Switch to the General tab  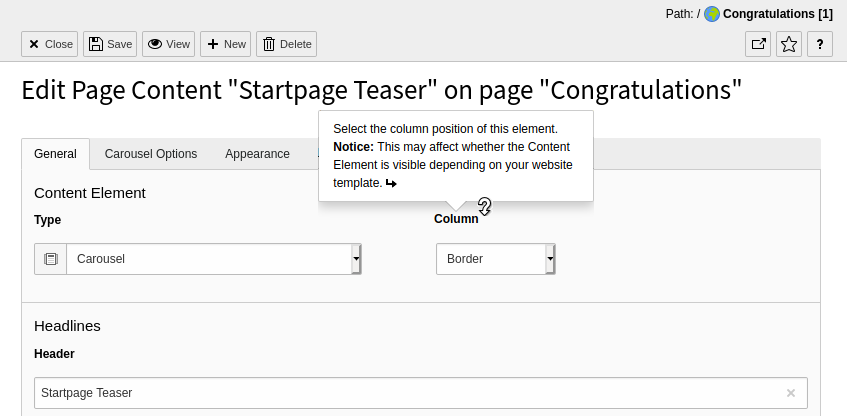[x=55, y=154]
